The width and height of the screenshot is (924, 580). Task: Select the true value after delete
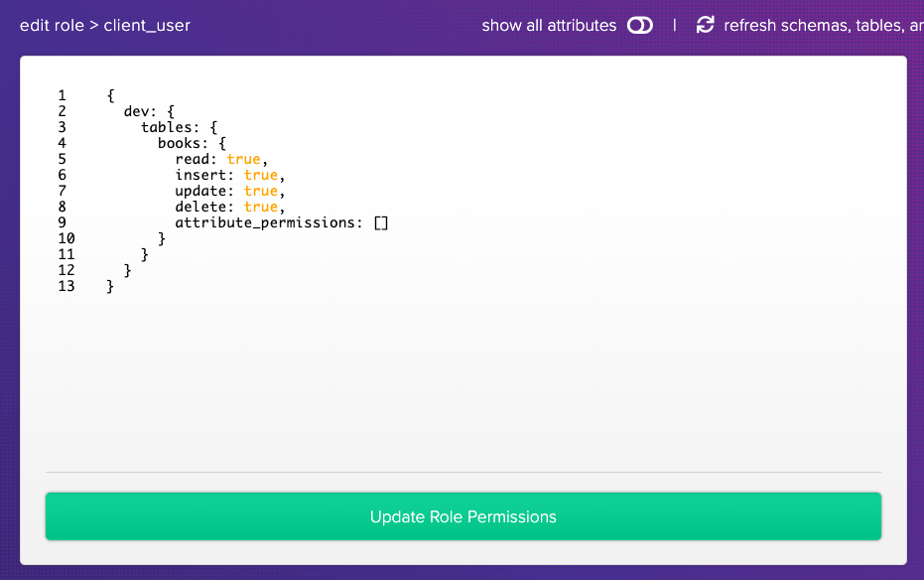260,207
